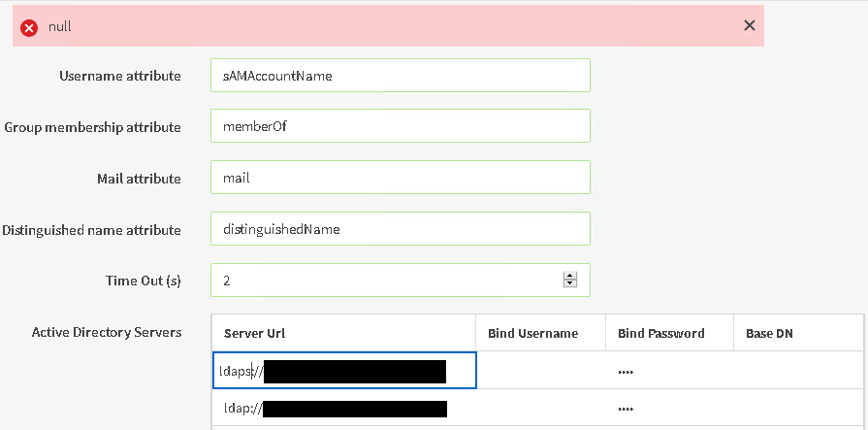This screenshot has height=430, width=868.
Task: Click the Group membership attribute label
Action: (92, 127)
